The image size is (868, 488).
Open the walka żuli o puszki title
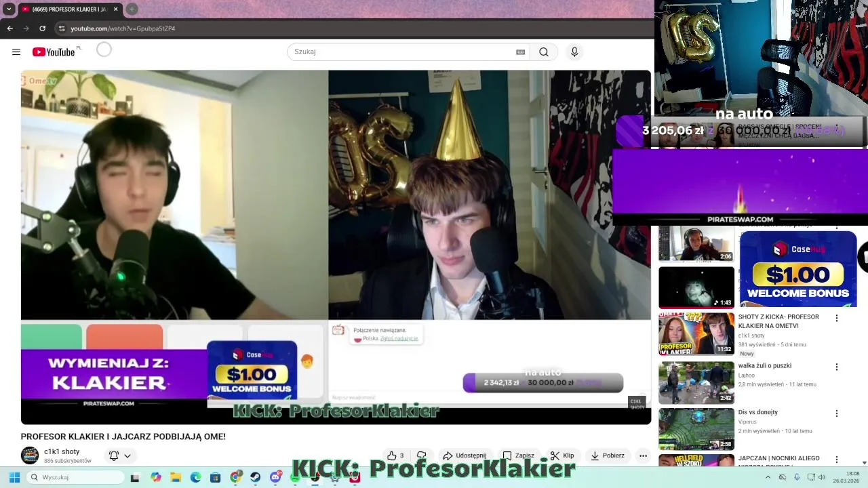click(x=765, y=366)
